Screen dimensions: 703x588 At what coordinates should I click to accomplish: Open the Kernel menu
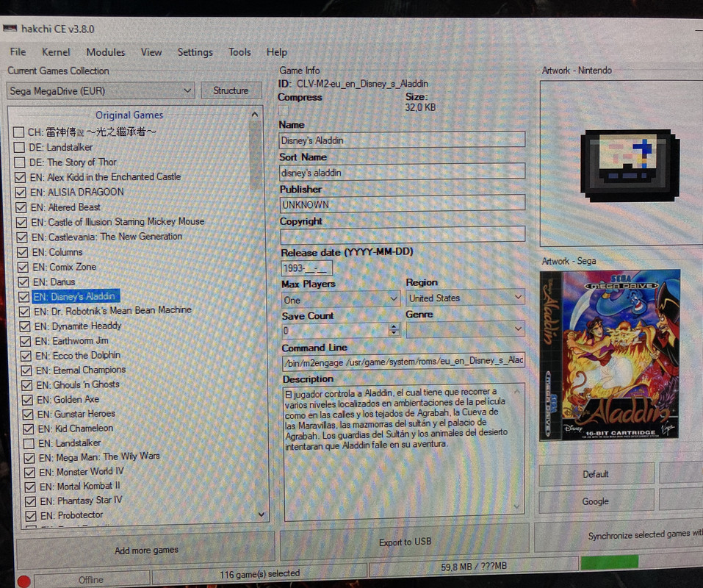click(56, 52)
